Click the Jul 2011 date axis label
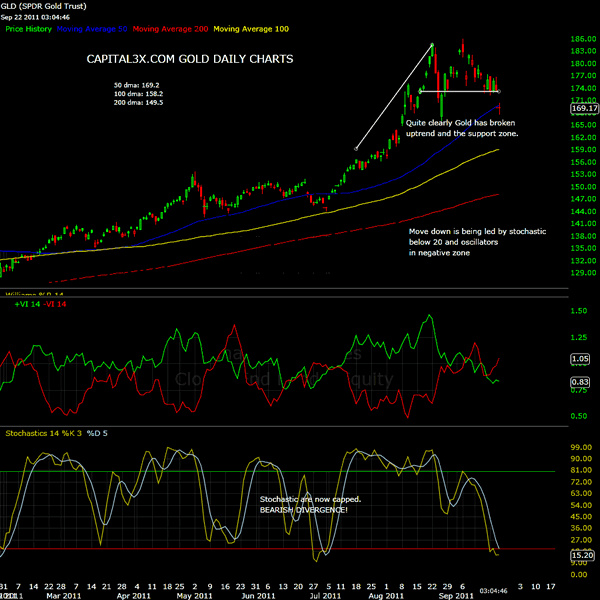Image resolution: width=600 pixels, height=600 pixels. (x=326, y=594)
